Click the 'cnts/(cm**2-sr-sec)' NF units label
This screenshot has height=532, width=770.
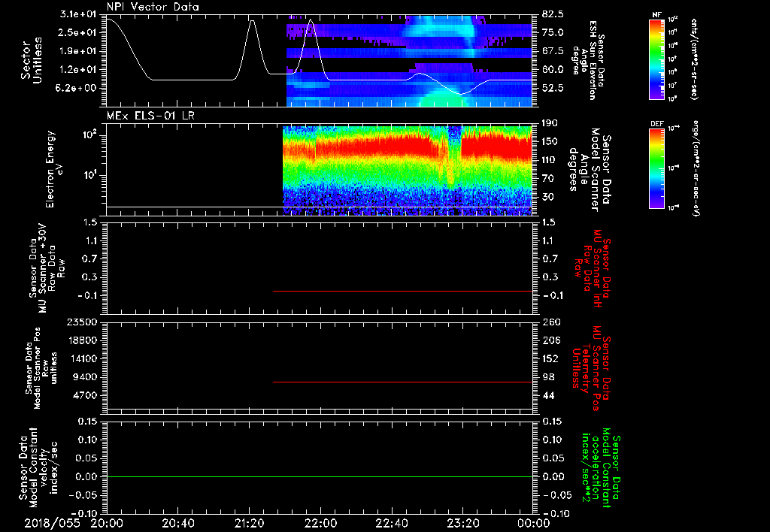coord(694,59)
